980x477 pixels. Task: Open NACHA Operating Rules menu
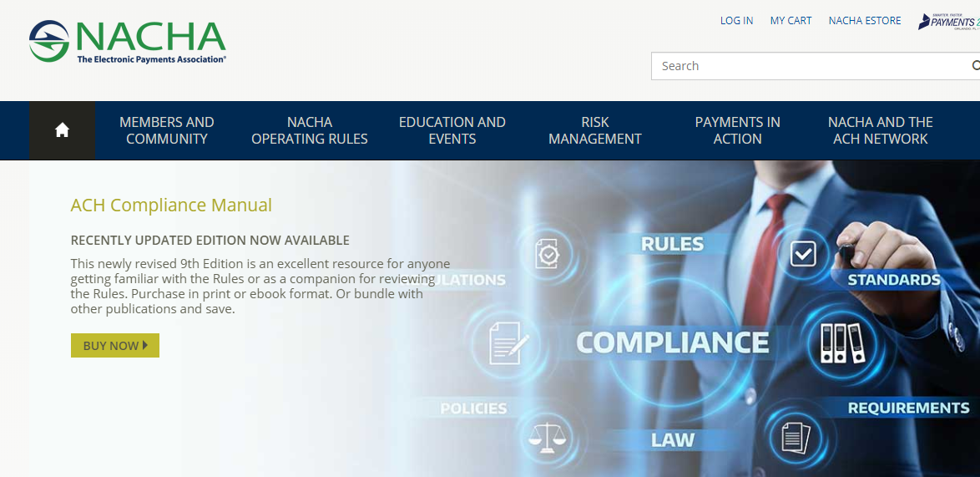(x=310, y=130)
